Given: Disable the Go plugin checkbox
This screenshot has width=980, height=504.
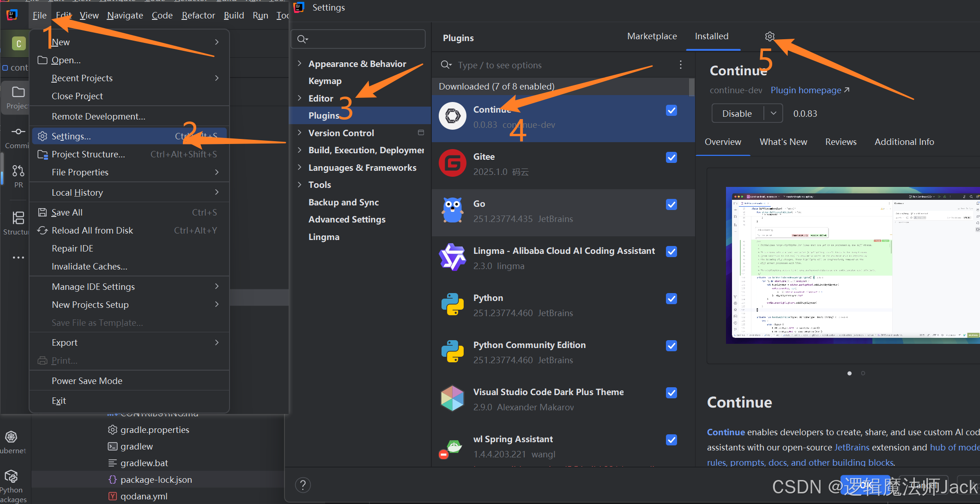Looking at the screenshot, I should tap(671, 205).
